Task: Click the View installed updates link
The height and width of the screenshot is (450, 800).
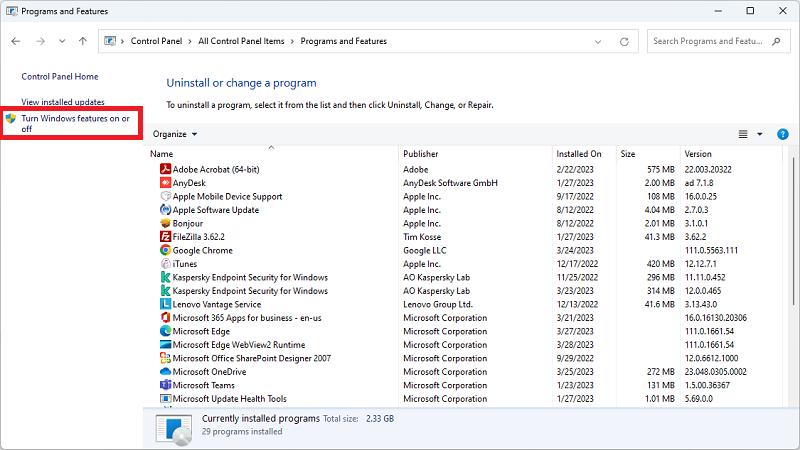Action: 63,102
